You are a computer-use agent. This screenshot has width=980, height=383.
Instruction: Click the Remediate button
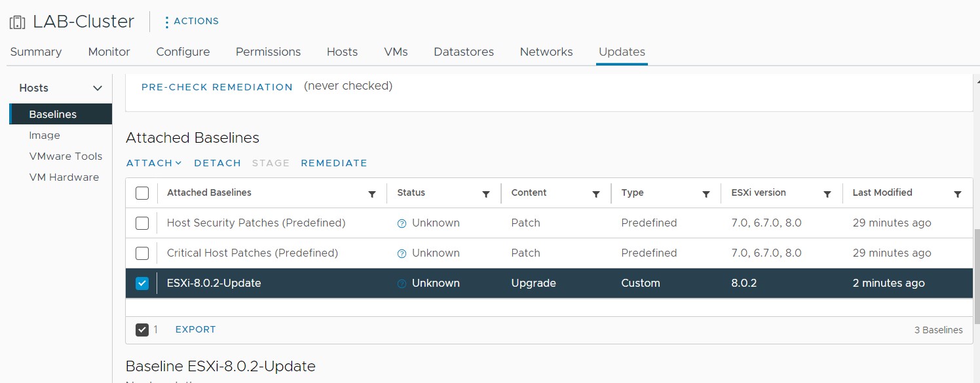click(x=334, y=163)
